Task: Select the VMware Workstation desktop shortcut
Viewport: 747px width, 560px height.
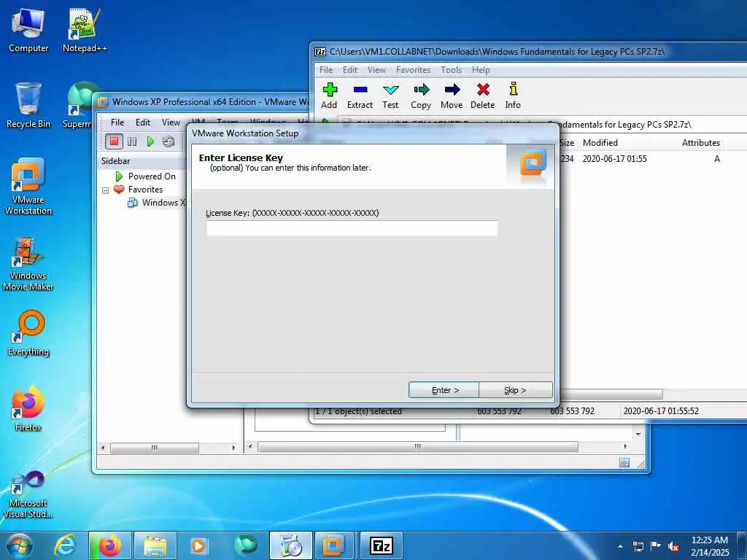Action: click(x=28, y=187)
